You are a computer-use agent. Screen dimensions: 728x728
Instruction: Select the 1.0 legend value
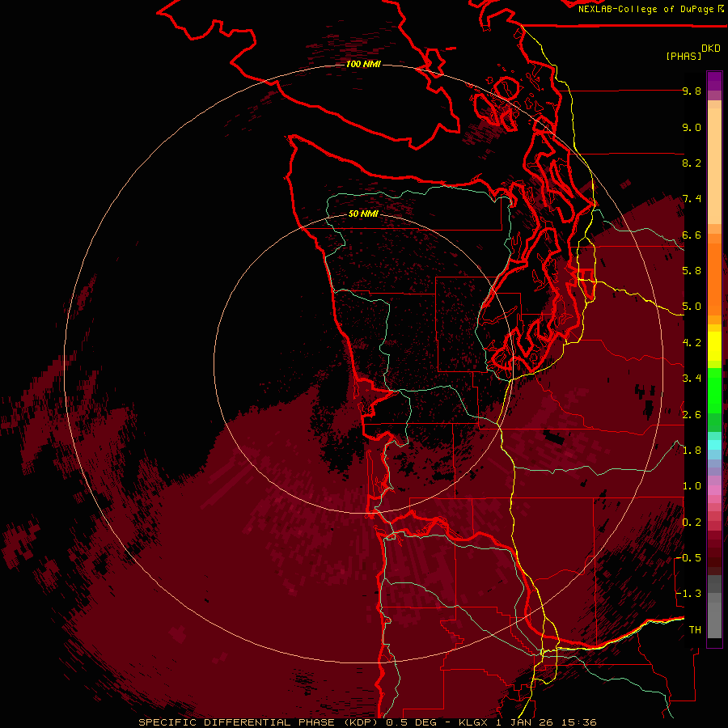(x=692, y=486)
